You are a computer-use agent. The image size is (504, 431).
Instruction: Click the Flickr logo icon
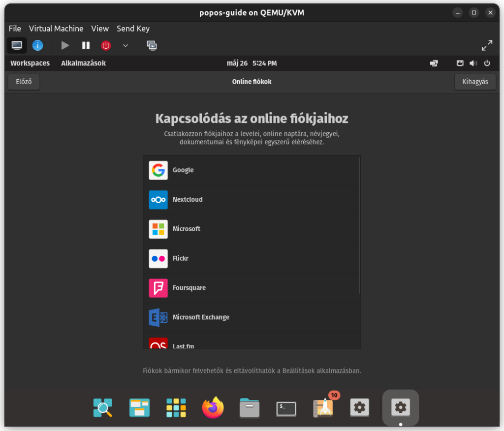point(158,259)
